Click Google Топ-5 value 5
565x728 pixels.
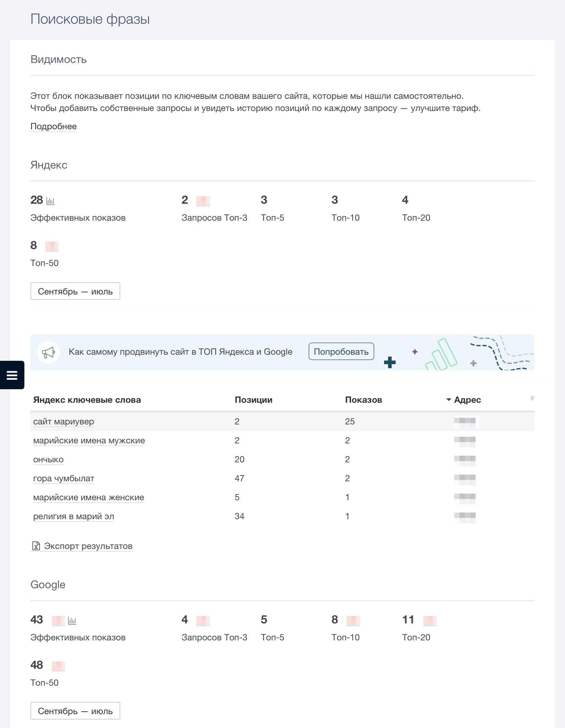264,620
